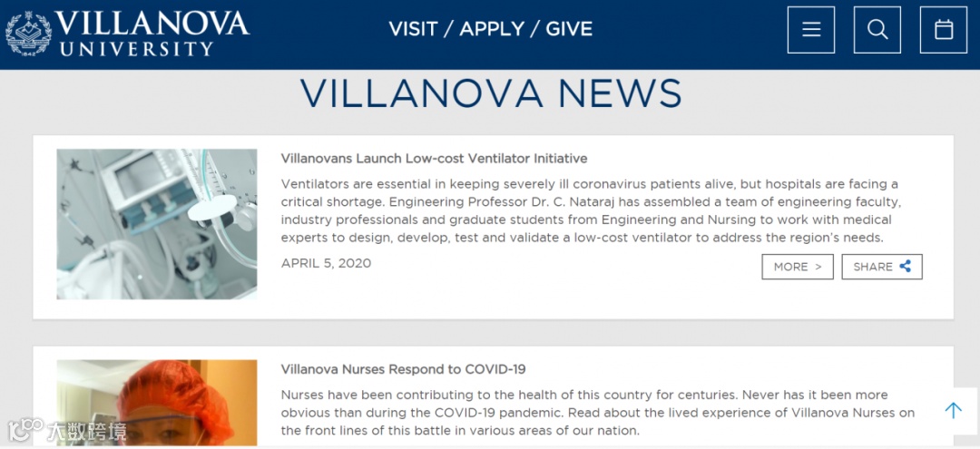Screen dimensions: 980x449
Task: Click the MORE button on ventilator story
Action: click(x=797, y=267)
